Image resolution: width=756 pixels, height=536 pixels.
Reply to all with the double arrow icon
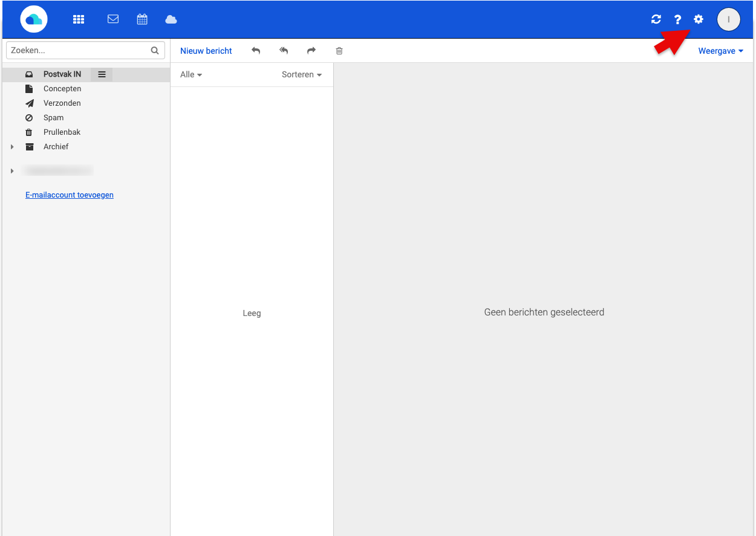click(x=284, y=51)
